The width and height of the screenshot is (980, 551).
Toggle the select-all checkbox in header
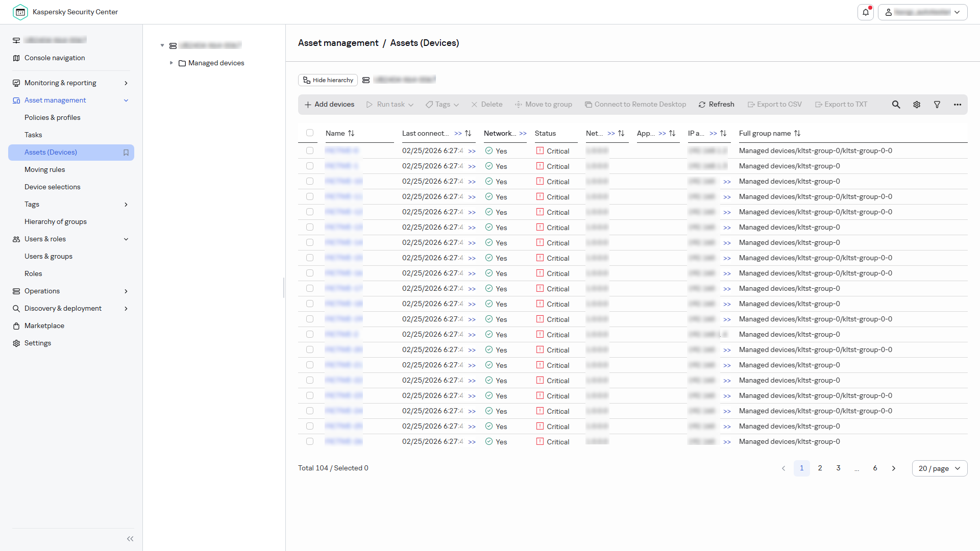pyautogui.click(x=310, y=133)
